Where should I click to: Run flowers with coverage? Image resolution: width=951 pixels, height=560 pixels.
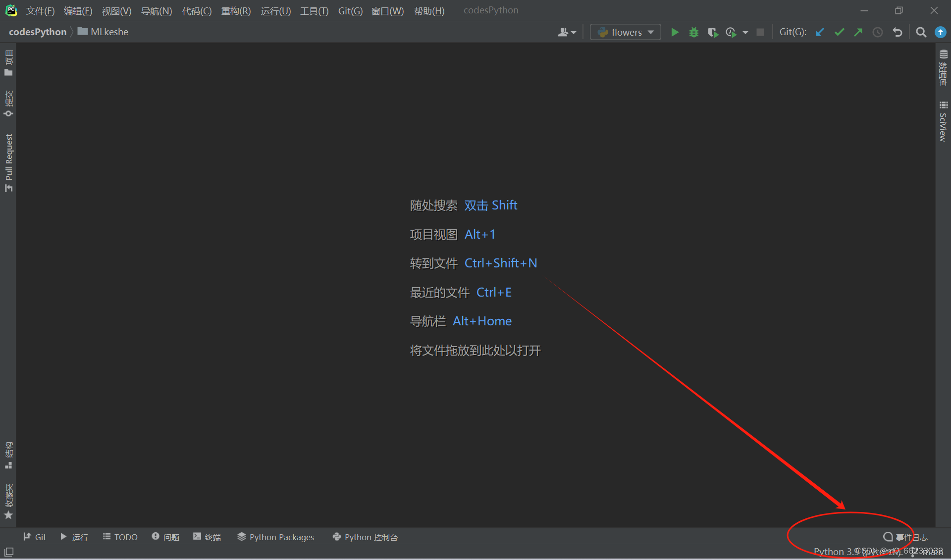click(x=713, y=32)
